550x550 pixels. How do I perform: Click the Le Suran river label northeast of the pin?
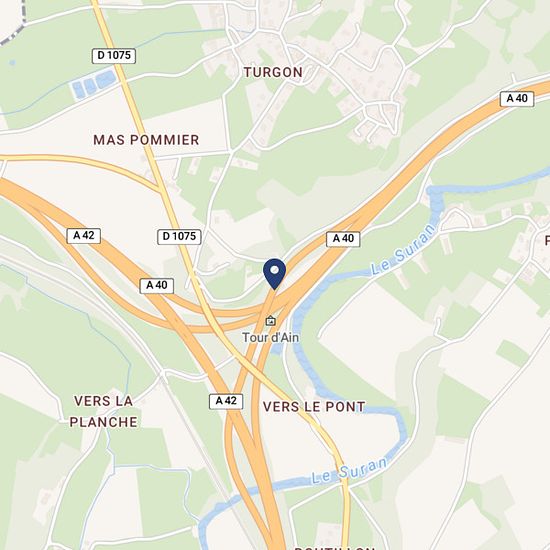coord(403,249)
